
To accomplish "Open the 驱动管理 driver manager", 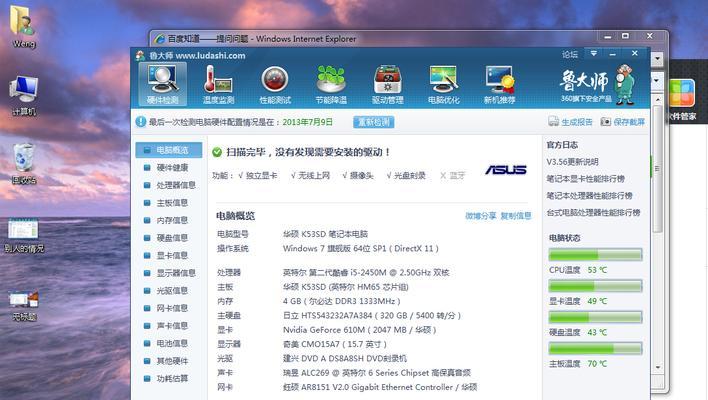I will tap(387, 84).
